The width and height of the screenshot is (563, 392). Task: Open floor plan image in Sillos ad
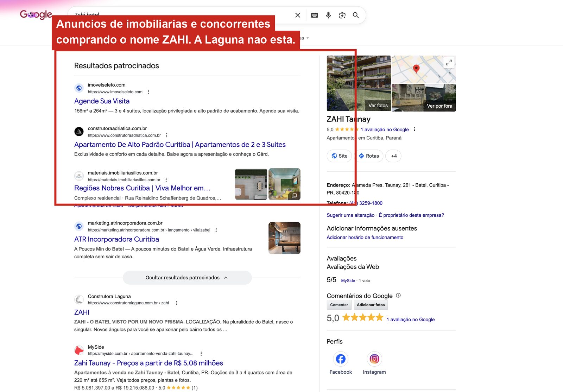tap(251, 184)
